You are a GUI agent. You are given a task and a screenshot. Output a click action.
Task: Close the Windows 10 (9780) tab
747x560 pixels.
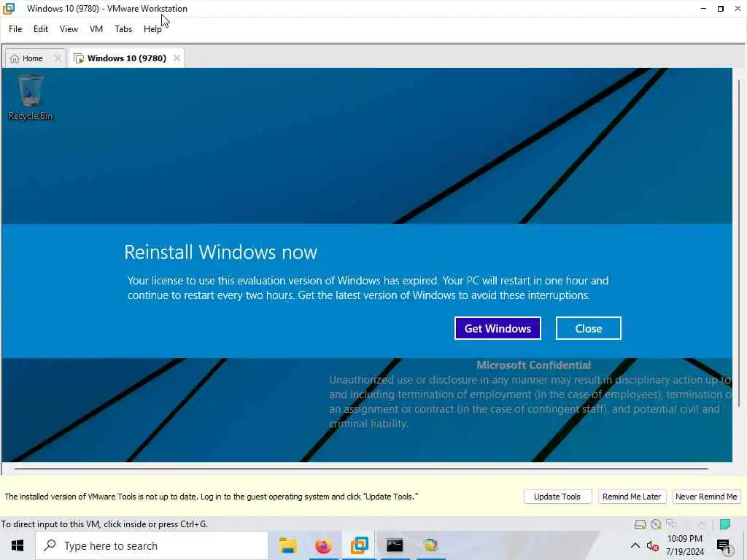coord(177,58)
